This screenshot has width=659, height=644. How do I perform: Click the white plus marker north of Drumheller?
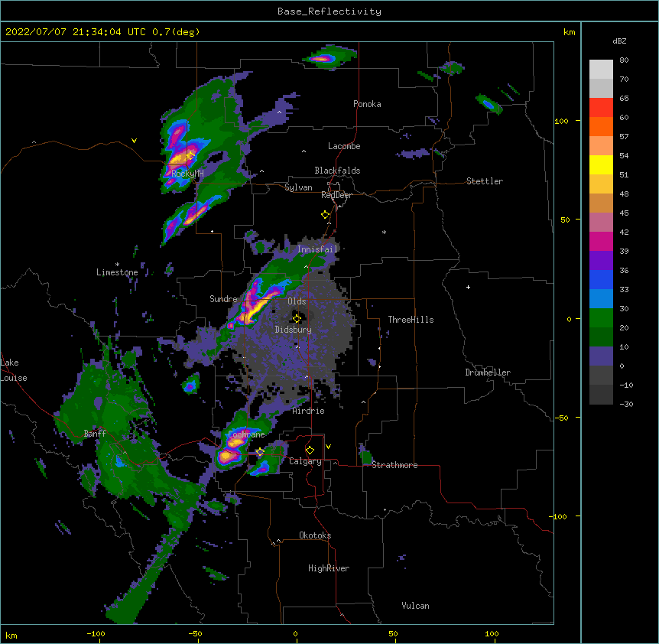pyautogui.click(x=468, y=287)
